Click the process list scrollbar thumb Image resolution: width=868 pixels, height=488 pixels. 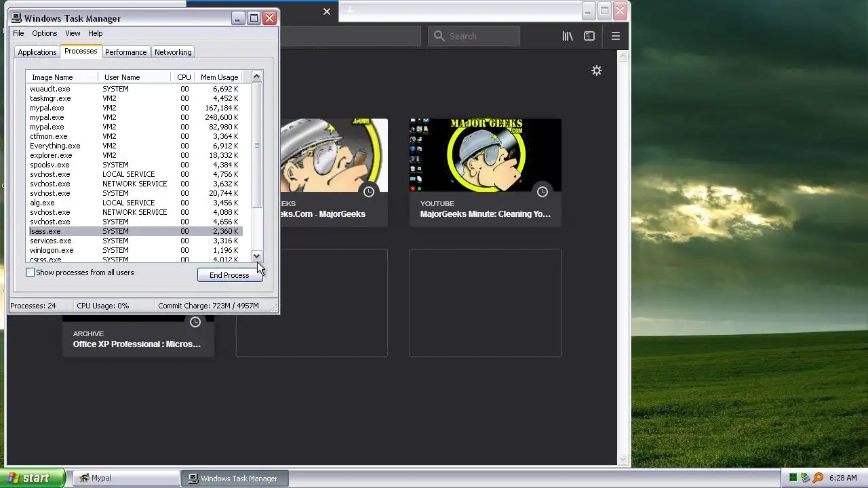(256, 145)
